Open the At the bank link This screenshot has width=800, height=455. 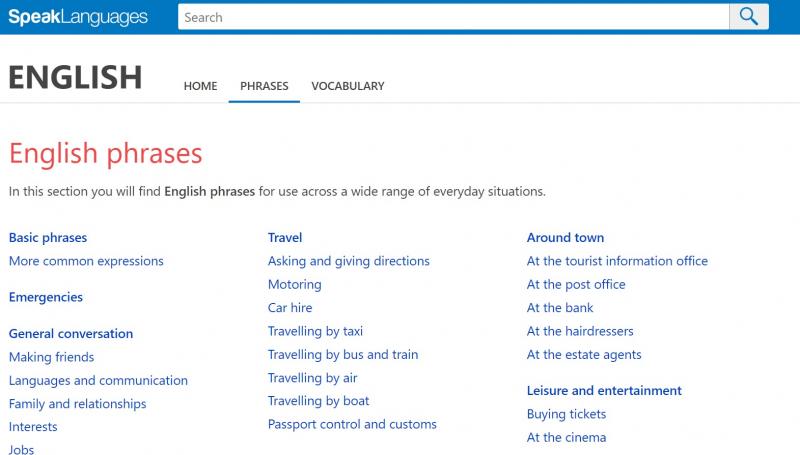(560, 308)
